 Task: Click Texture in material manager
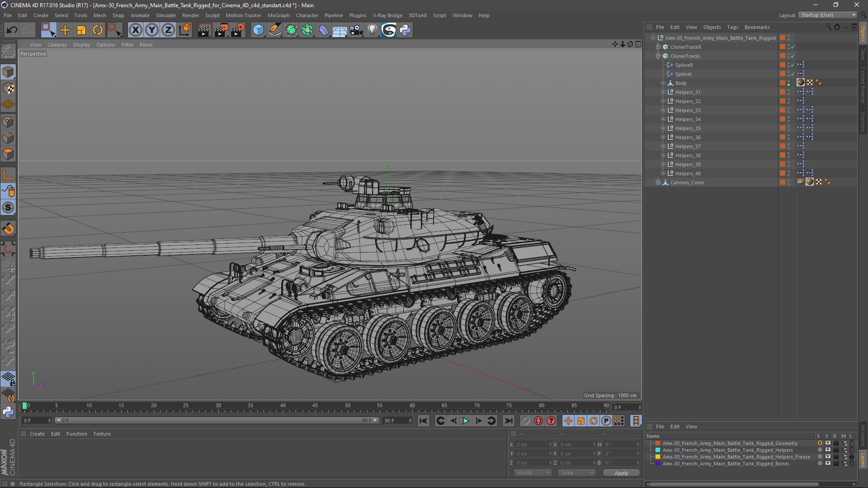coord(102,434)
